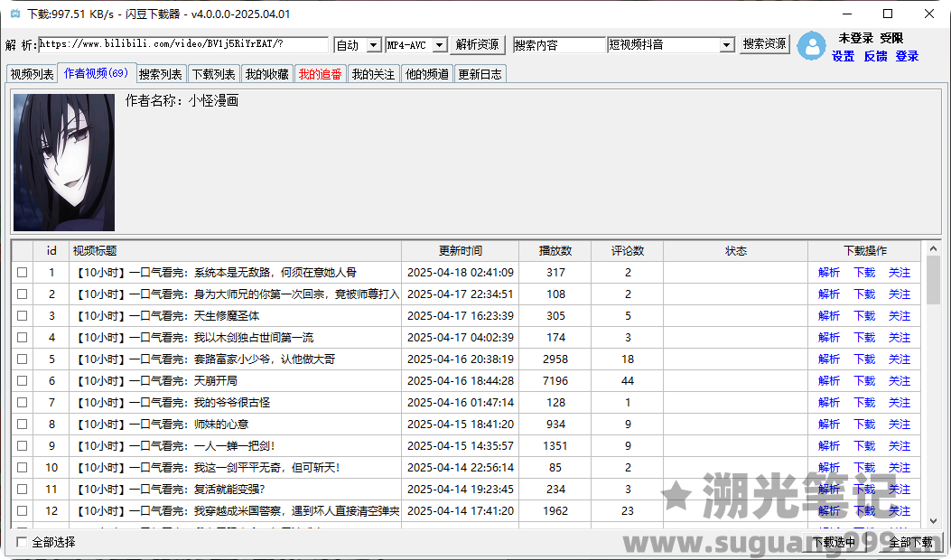Screen dimensions: 951x560
Task: Click update time 2025-04-18 02:41:09
Action: click(461, 273)
